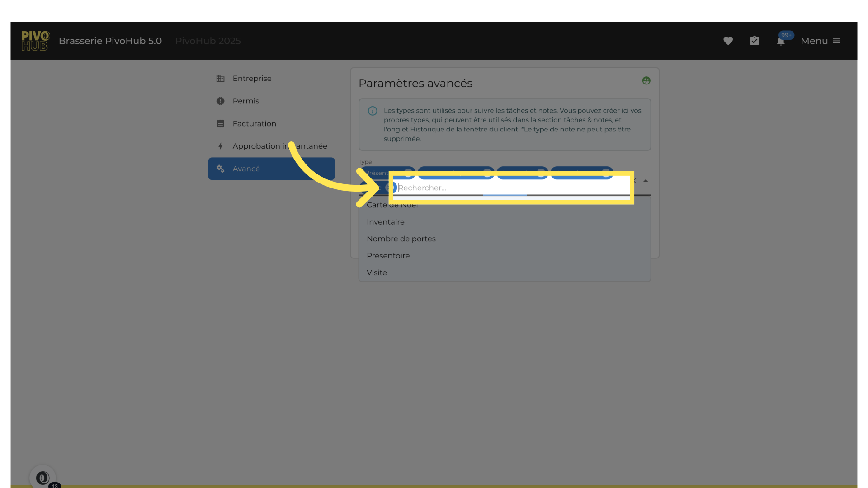Go to Facturation settings
This screenshot has width=868, height=488.
[x=254, y=124]
